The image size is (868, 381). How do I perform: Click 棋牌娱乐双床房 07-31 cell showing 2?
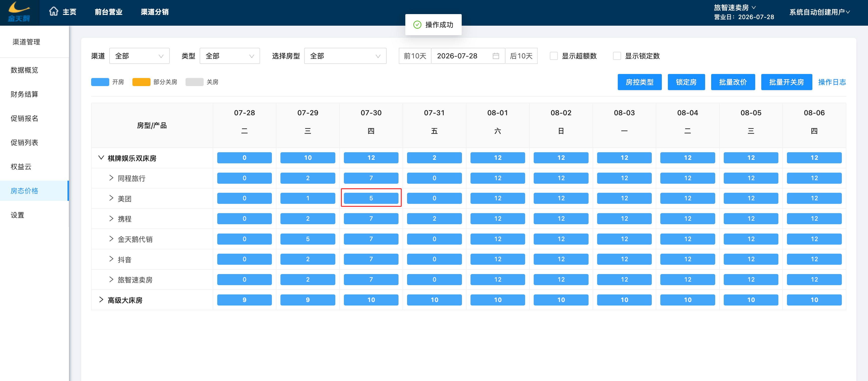(434, 158)
